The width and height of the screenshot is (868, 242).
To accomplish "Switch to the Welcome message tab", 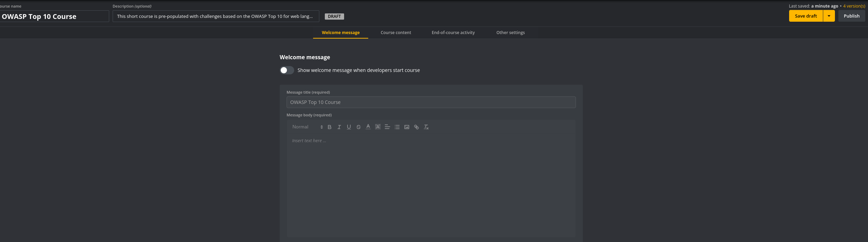I will 341,33.
